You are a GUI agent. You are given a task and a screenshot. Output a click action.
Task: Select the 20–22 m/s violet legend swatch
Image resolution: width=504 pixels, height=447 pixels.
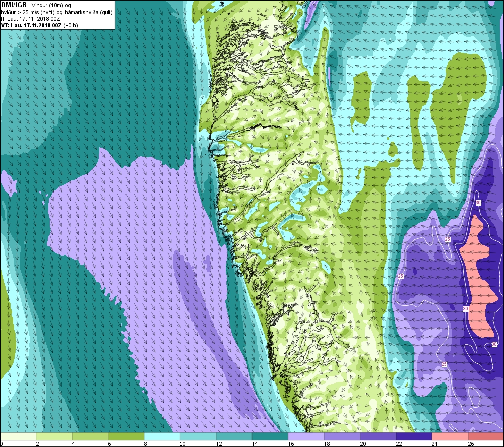(378, 436)
